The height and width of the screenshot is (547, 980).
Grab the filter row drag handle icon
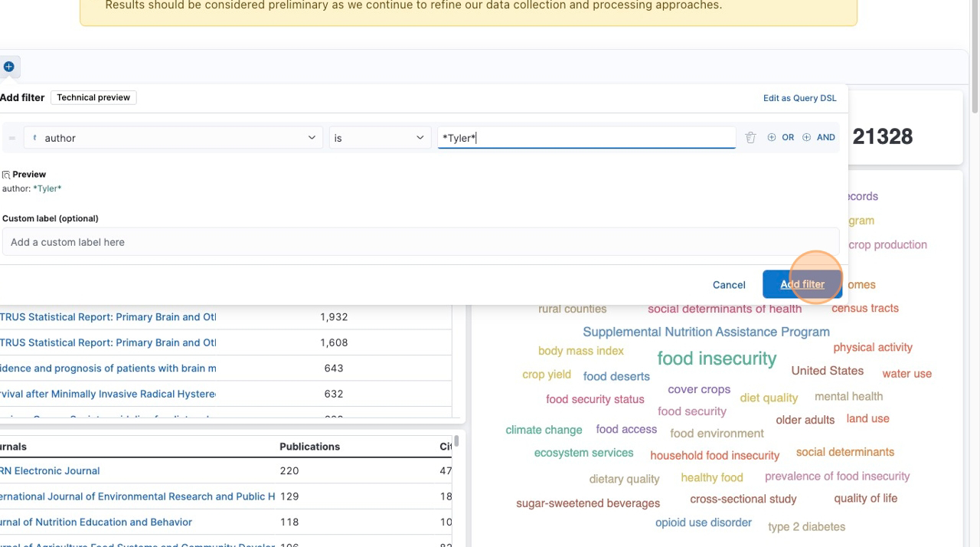tap(11, 138)
